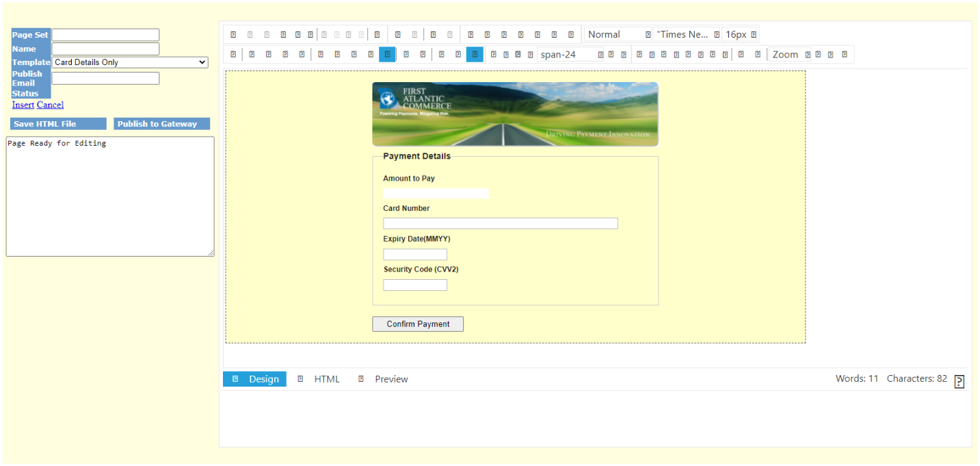Open the Card Details Only template dropdown
Viewport: 980px width, 466px height.
(129, 62)
